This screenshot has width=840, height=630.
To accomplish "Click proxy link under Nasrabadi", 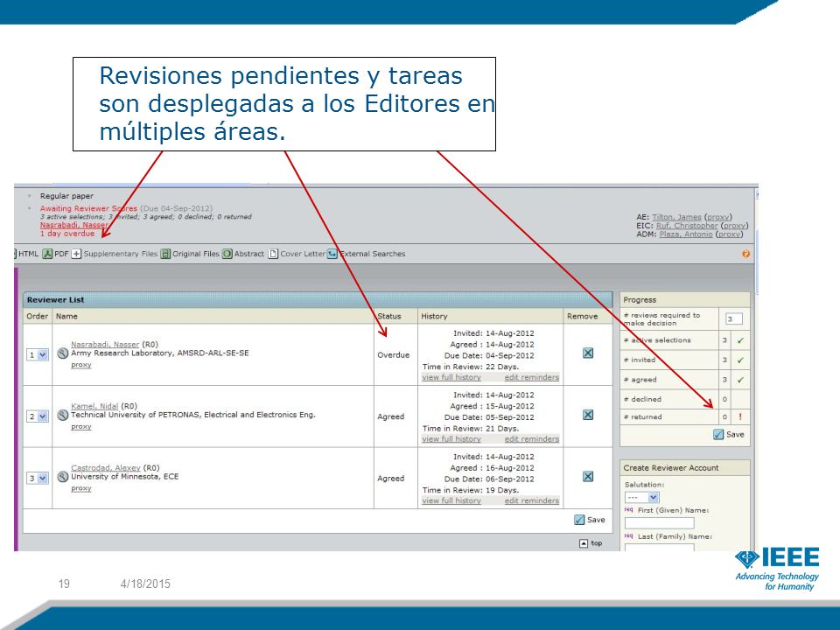I will point(80,365).
